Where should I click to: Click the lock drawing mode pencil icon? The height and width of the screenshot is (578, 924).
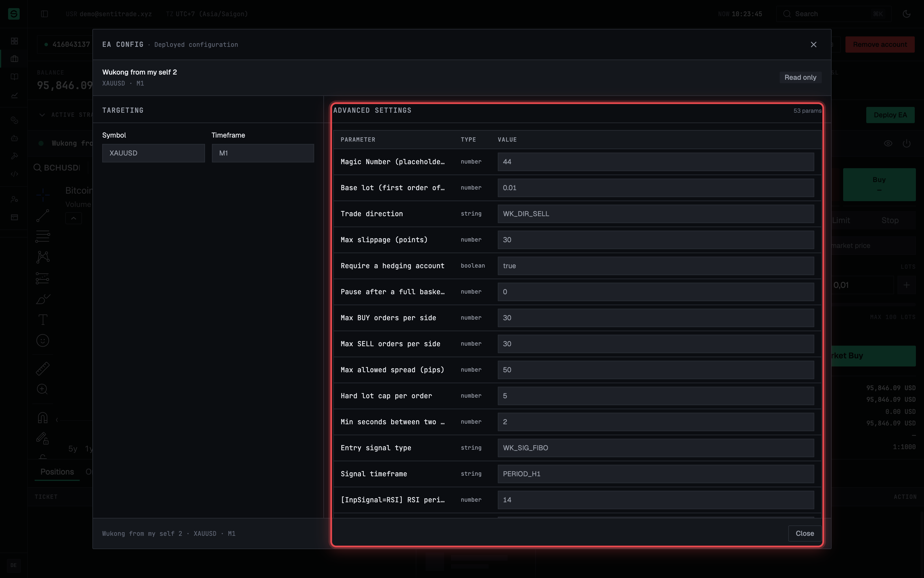(43, 438)
